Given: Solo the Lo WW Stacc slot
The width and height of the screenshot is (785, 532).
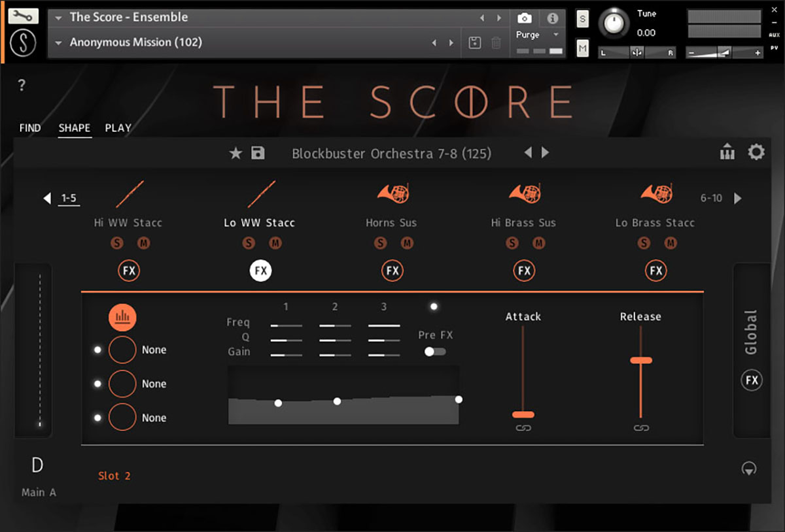Looking at the screenshot, I should tap(249, 243).
